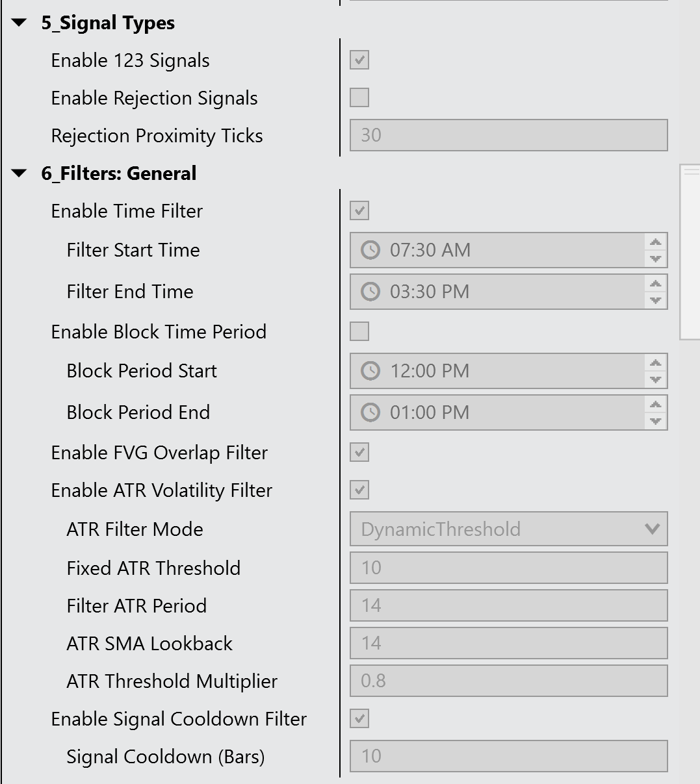Screen dimensions: 700x784
Task: Click clock icon in Block Period End
Action: (370, 412)
